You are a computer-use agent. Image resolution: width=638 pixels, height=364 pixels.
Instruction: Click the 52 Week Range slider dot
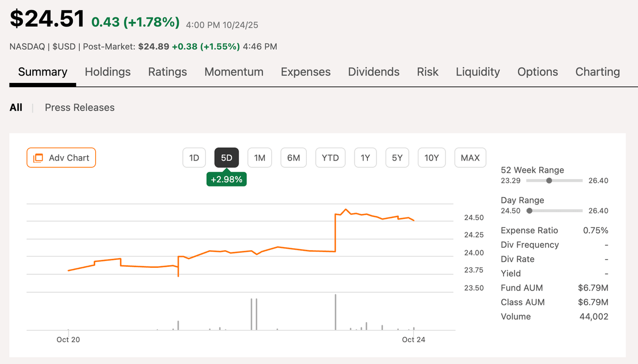point(549,181)
